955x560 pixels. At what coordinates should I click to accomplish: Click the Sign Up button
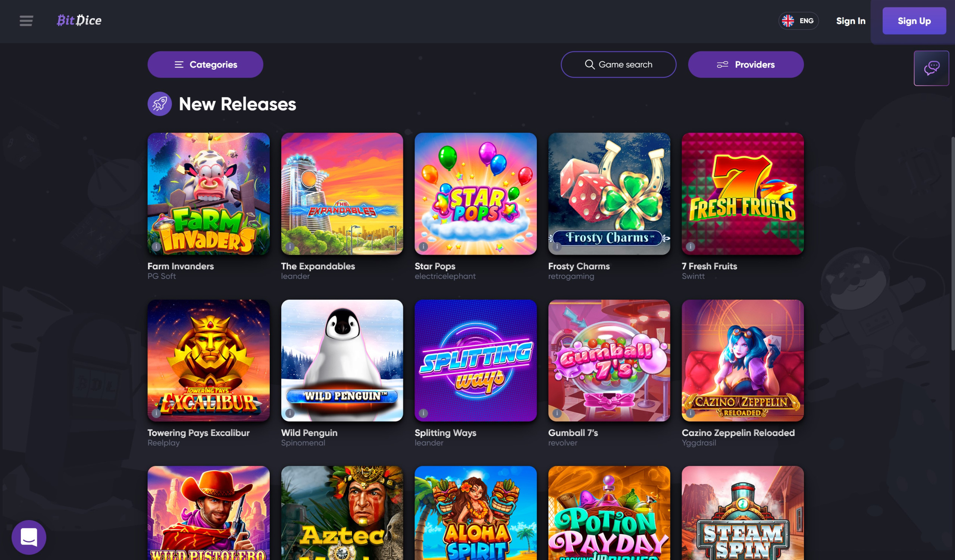coord(914,21)
